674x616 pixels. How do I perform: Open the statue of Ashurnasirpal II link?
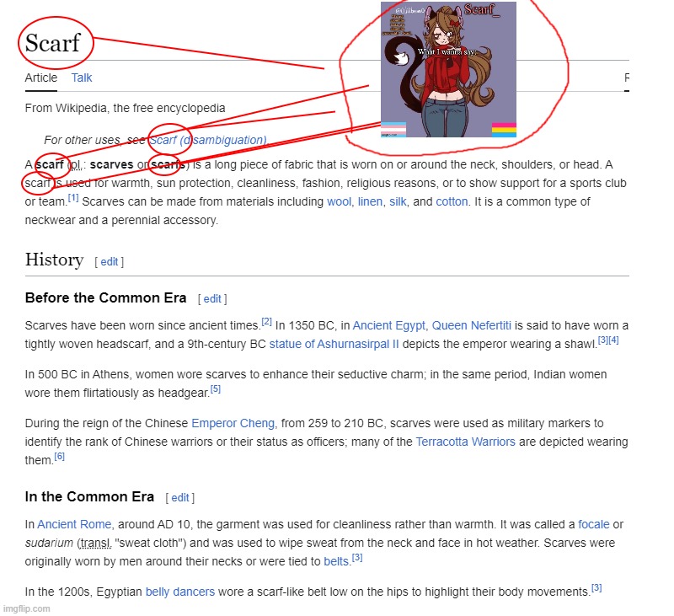tap(334, 345)
